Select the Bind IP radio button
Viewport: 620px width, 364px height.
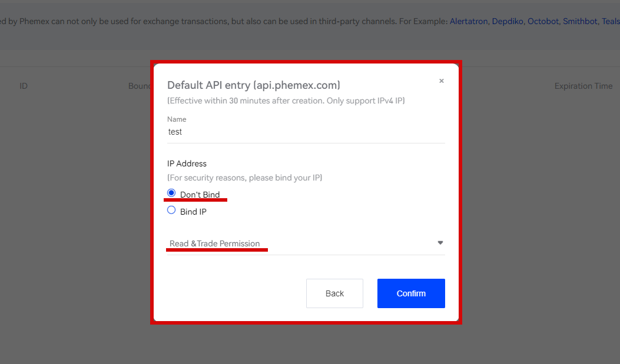[171, 210]
